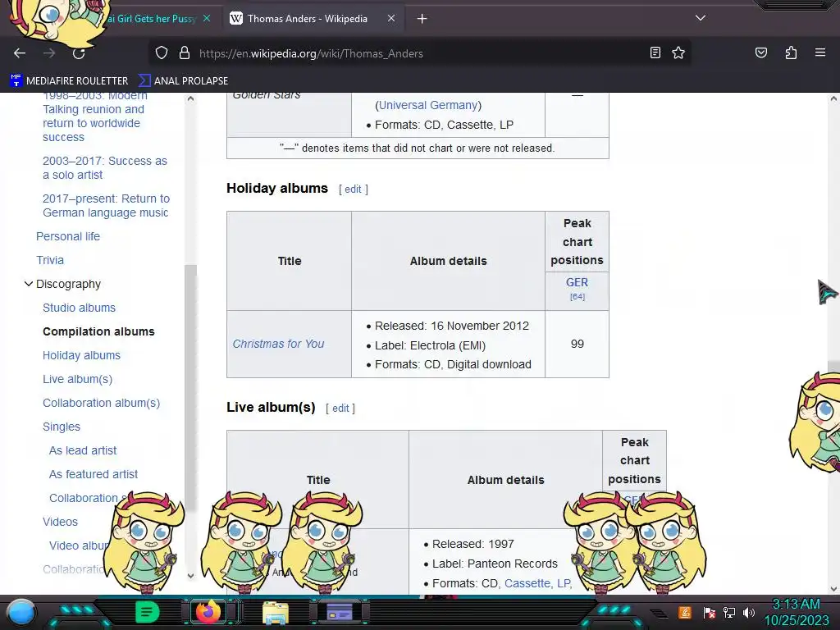This screenshot has width=840, height=630.
Task: Close the Thomas Anders Wikipedia tab
Action: (x=391, y=19)
